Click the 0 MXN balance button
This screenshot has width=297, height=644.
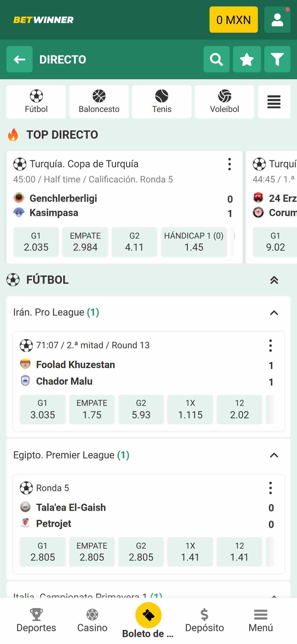click(x=233, y=20)
